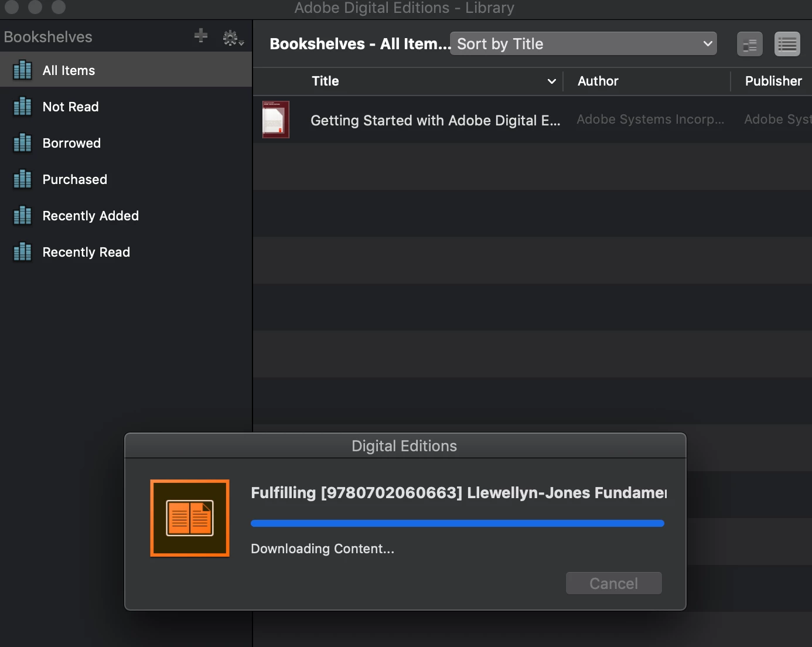Select the All Items shelf label

point(69,70)
